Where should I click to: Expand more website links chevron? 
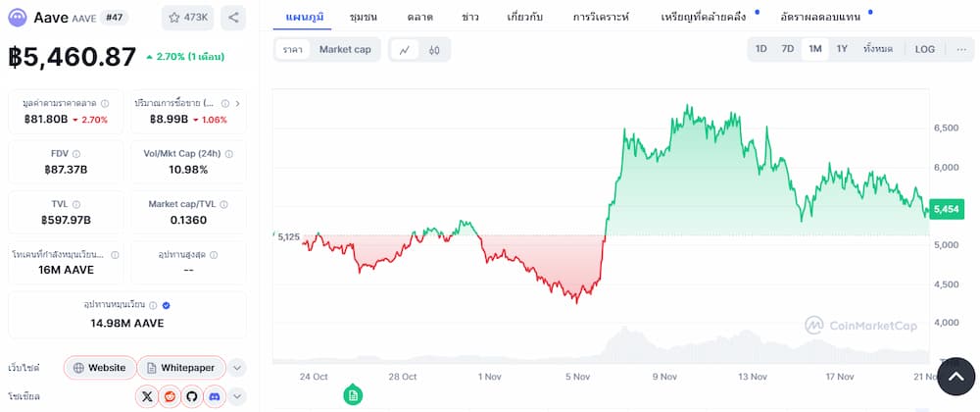(237, 368)
